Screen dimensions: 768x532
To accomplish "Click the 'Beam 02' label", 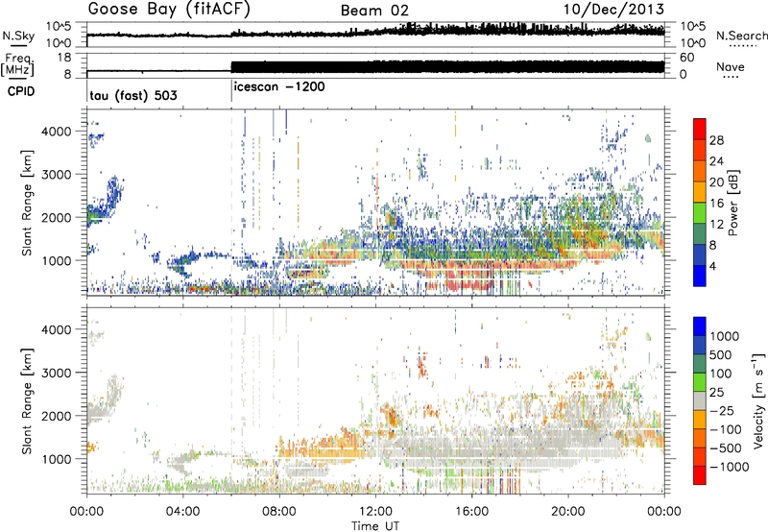I will (x=374, y=11).
